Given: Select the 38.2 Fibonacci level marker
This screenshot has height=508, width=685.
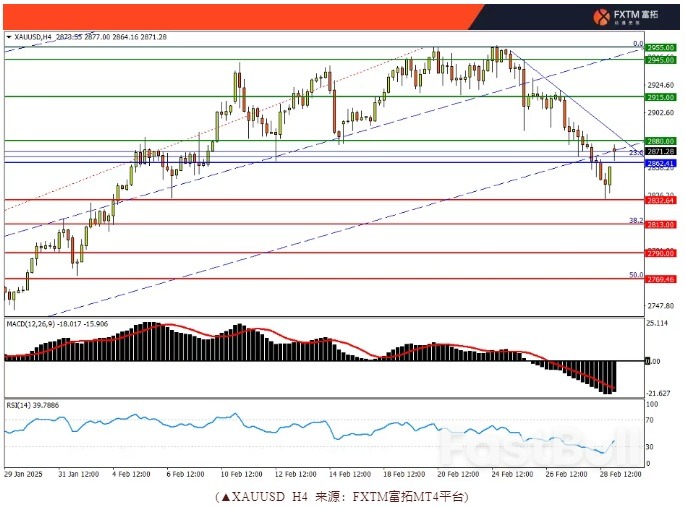Looking at the screenshot, I should [635, 219].
